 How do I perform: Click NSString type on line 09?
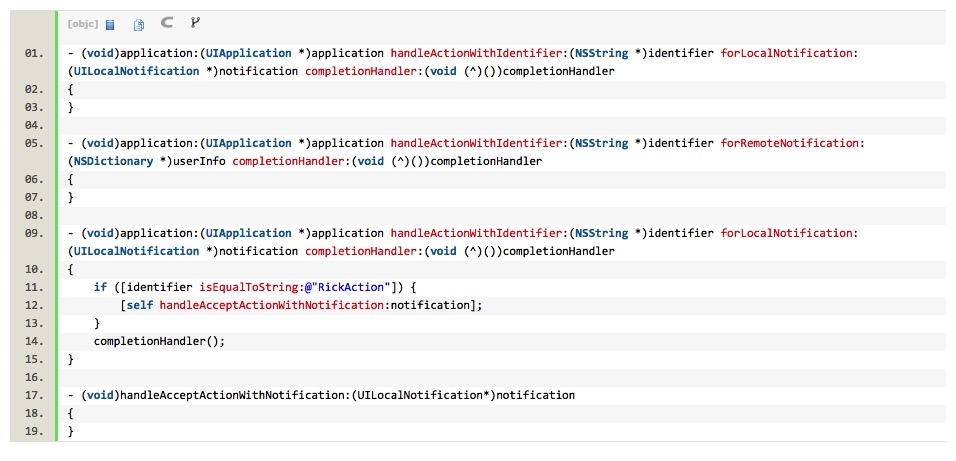click(601, 233)
